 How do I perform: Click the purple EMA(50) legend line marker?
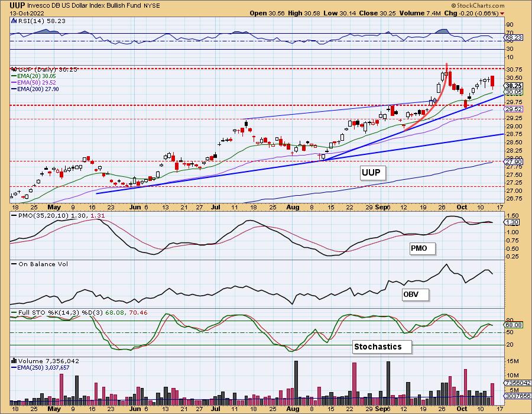point(14,82)
